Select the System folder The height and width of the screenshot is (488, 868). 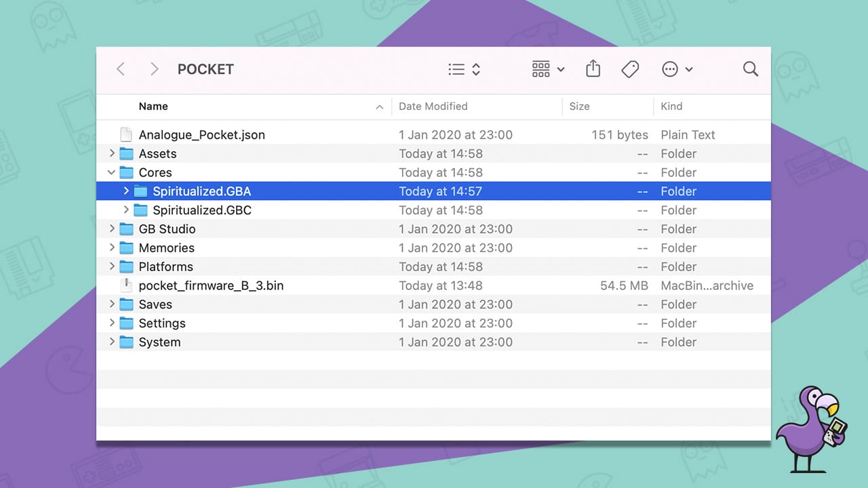(159, 342)
